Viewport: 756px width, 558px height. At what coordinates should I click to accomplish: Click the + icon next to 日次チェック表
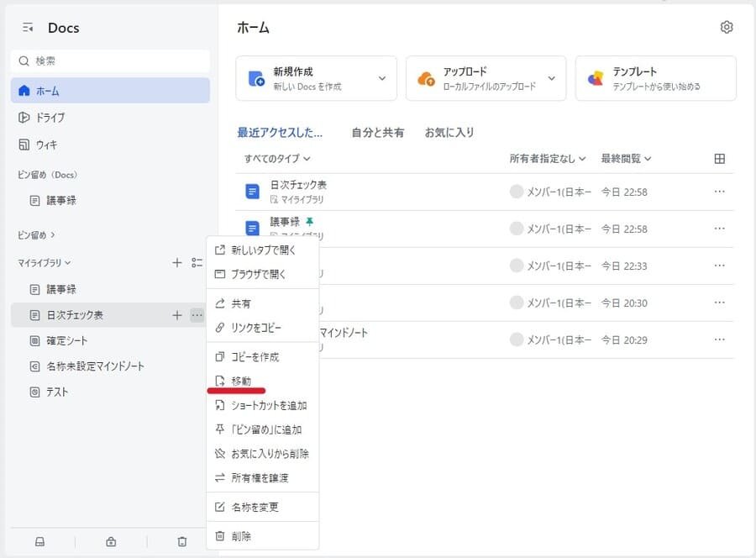[x=177, y=315]
